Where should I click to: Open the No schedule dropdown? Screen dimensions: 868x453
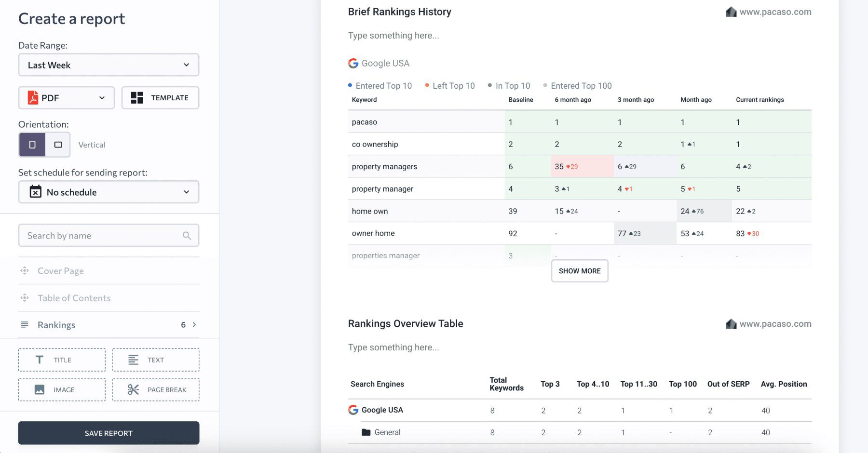click(108, 192)
